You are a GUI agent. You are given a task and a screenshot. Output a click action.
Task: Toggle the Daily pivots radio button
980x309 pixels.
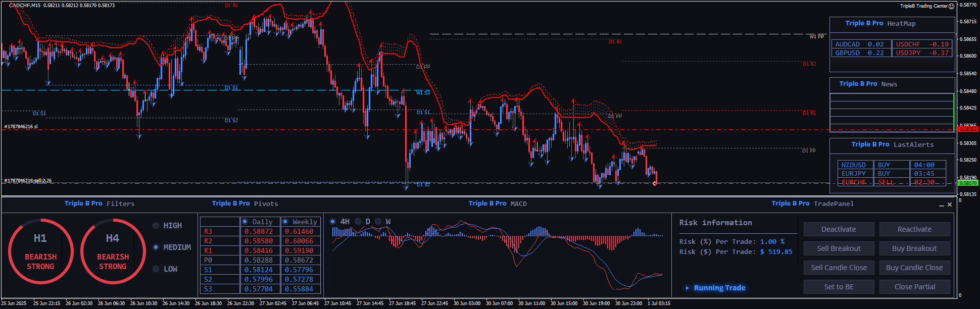(x=245, y=222)
